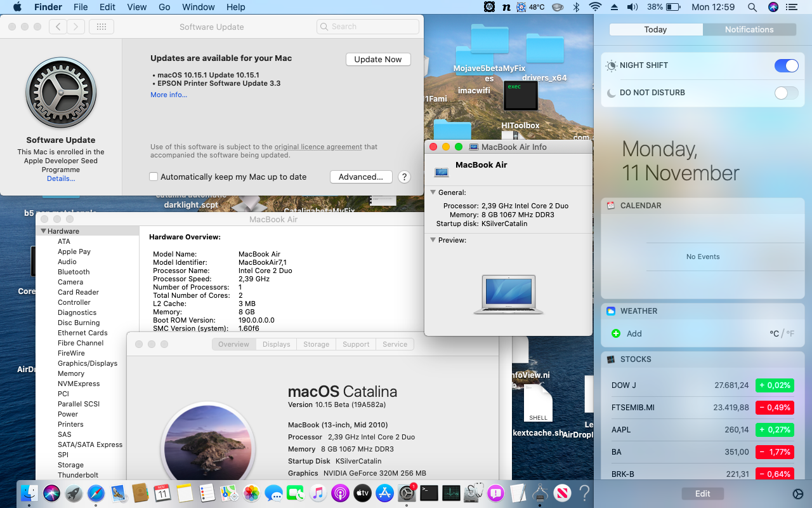Check Automatically keep my Mac up to date
Image resolution: width=812 pixels, height=508 pixels.
tap(154, 177)
